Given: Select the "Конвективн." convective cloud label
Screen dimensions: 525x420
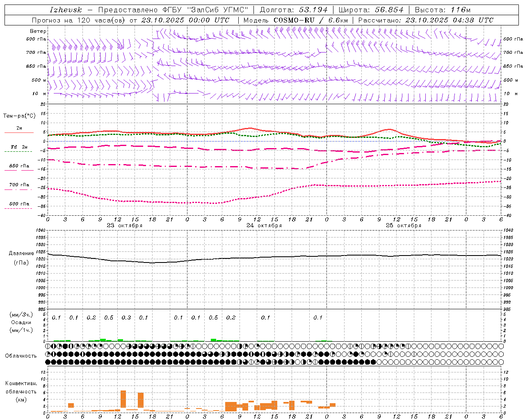Looking at the screenshot, I should coord(21,383).
